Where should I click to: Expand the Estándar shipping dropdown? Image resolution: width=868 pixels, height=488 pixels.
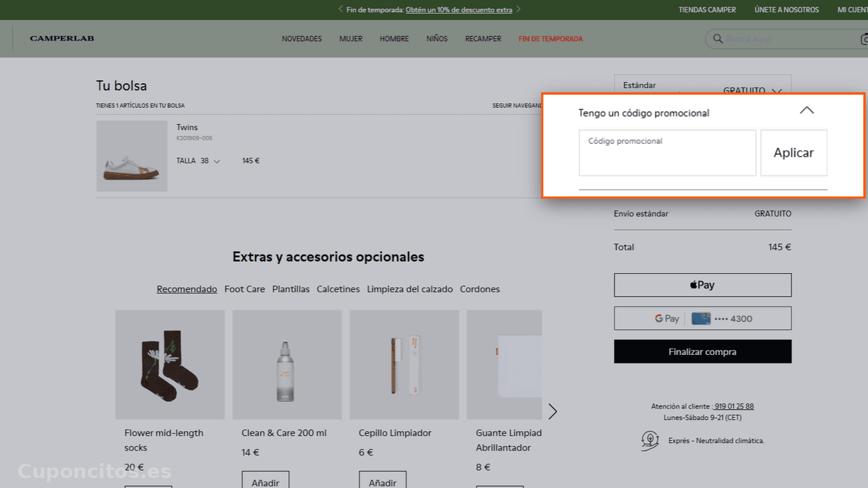[777, 91]
